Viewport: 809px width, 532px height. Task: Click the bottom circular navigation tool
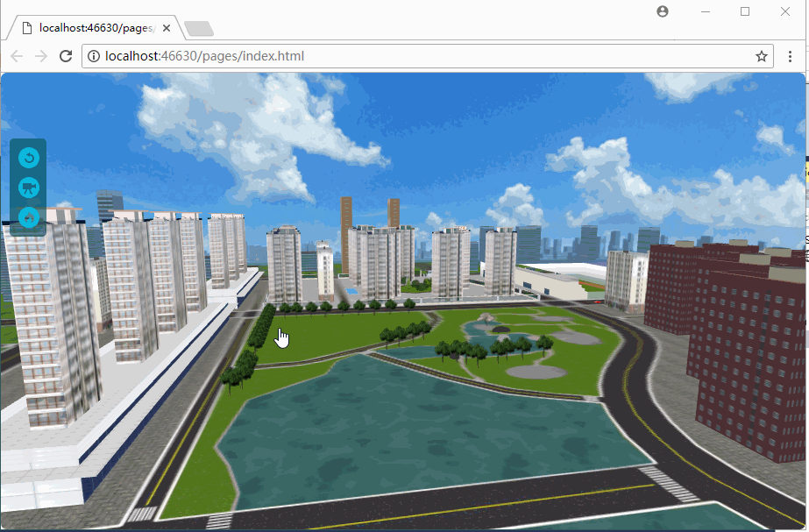[27, 217]
